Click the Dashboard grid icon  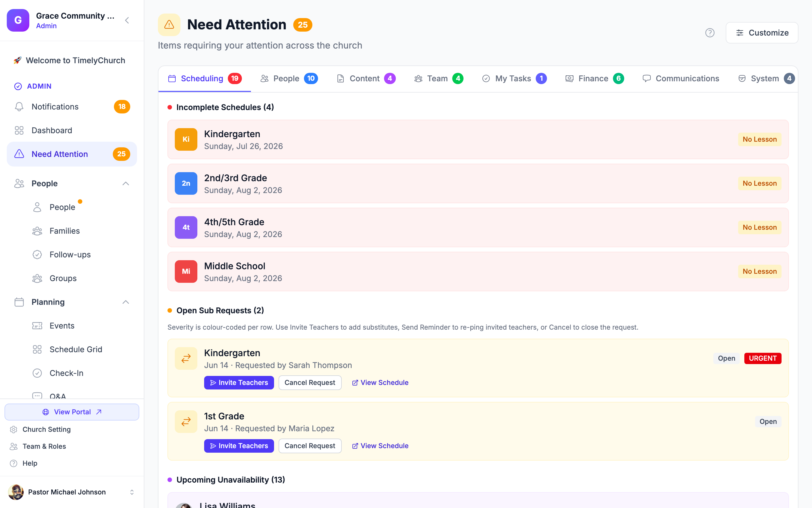pos(19,130)
